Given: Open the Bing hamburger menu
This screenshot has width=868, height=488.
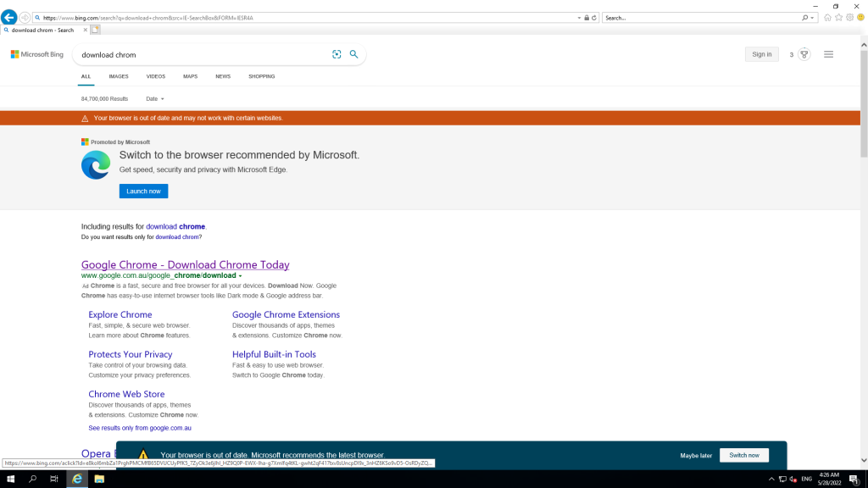Looking at the screenshot, I should point(828,54).
